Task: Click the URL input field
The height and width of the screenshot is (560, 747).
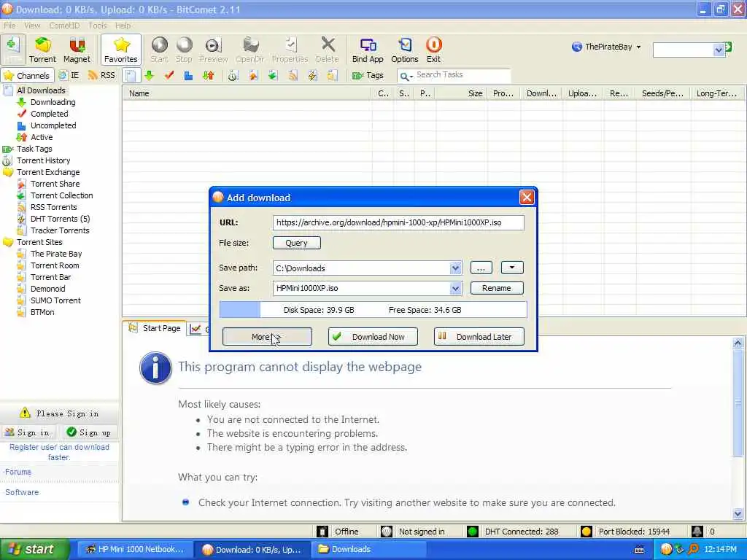Action: [x=398, y=222]
